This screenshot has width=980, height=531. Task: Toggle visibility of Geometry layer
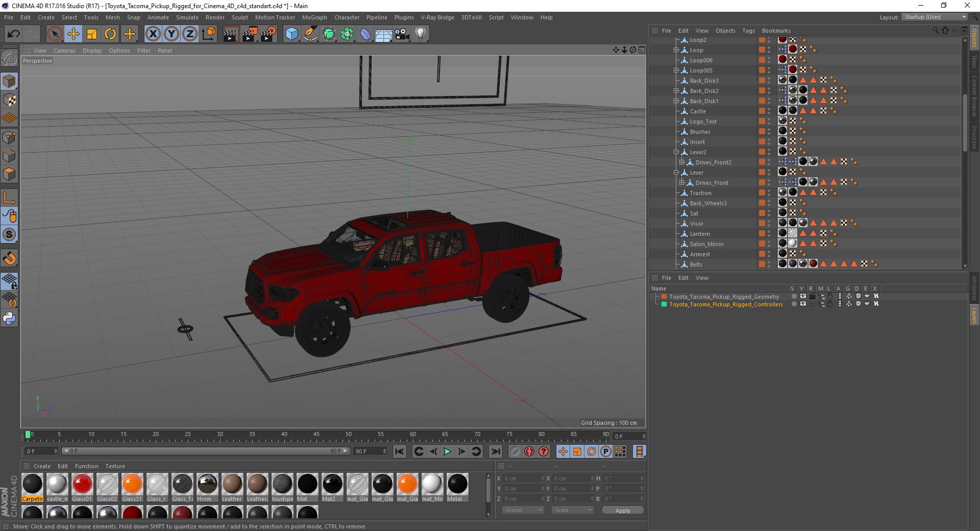pos(803,296)
